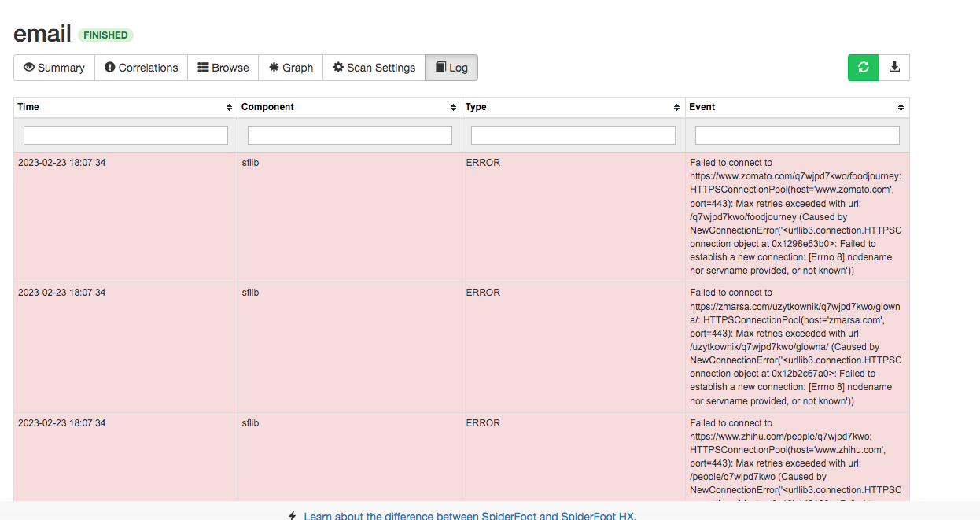Click the lightning bolt icon at bottom
The image size is (980, 520).
click(292, 515)
